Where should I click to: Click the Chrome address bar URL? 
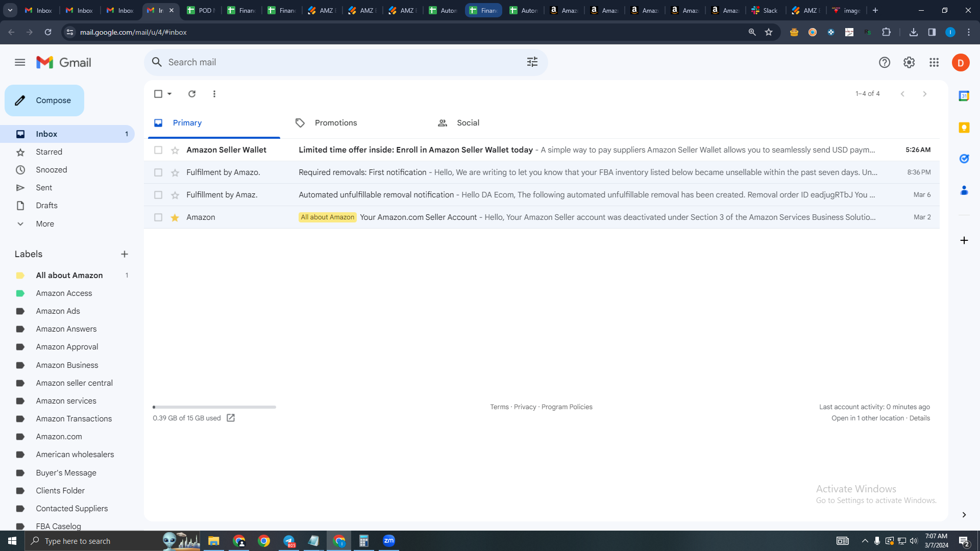[133, 32]
